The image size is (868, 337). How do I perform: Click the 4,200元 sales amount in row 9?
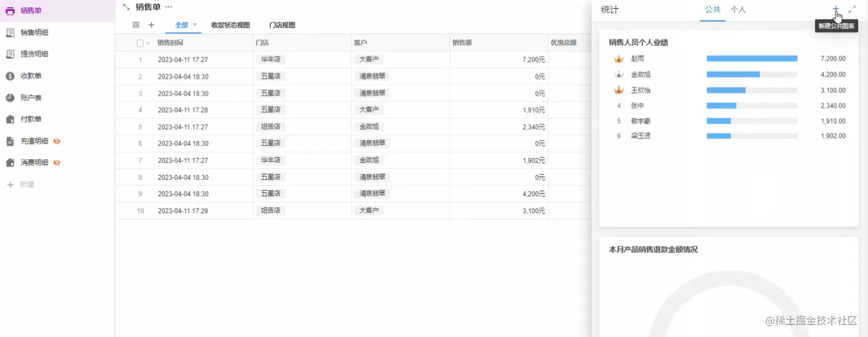tap(533, 194)
